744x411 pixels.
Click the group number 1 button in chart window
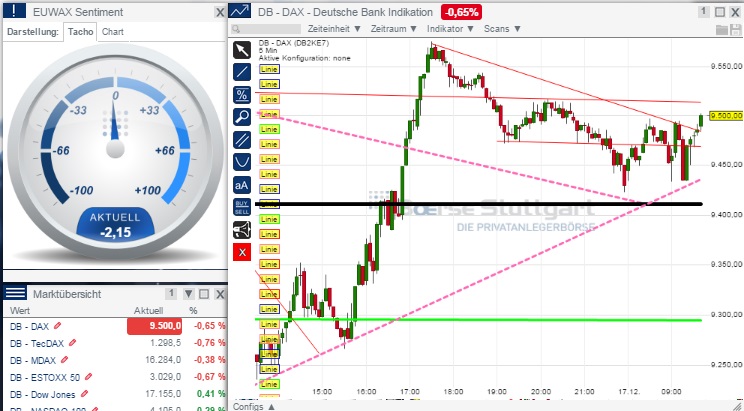coord(704,12)
